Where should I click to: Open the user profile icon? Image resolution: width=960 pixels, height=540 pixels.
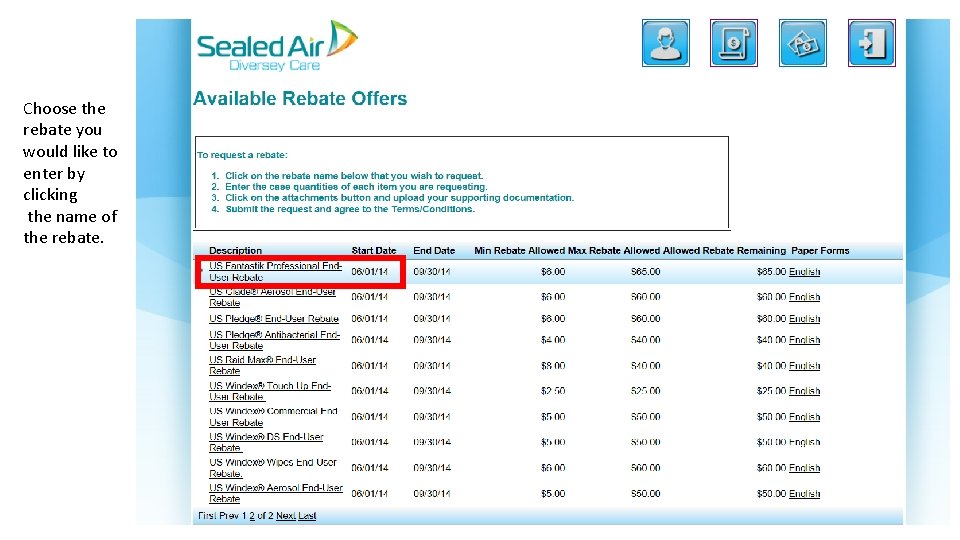(666, 43)
